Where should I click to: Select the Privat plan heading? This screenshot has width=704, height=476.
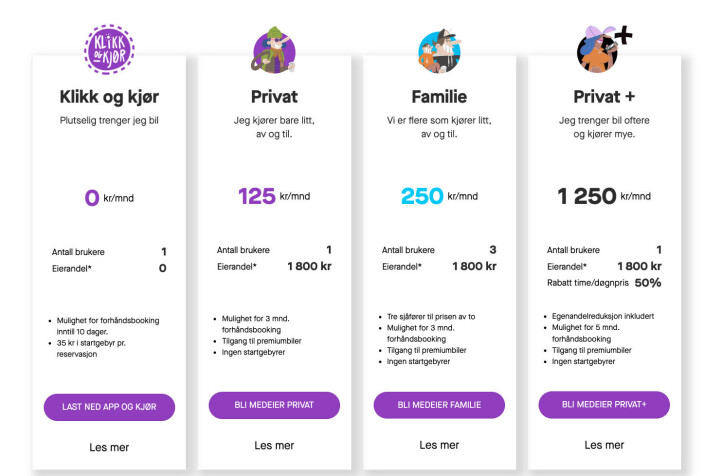274,97
